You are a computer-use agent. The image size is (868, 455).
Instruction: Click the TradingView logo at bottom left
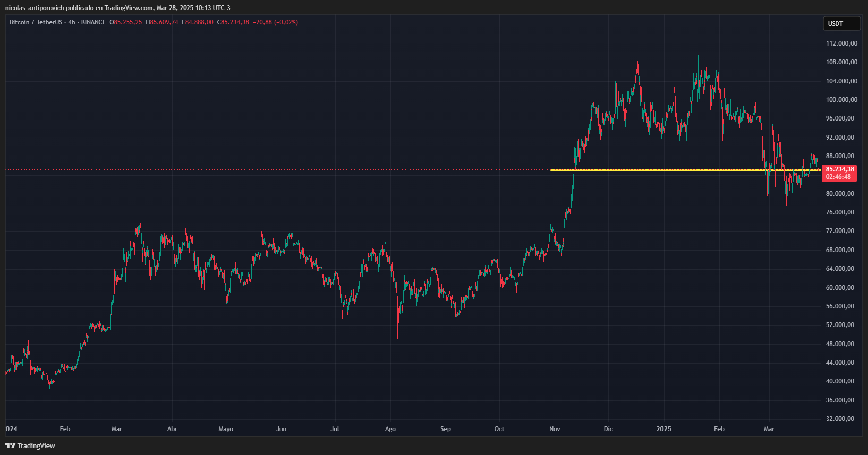point(30,445)
